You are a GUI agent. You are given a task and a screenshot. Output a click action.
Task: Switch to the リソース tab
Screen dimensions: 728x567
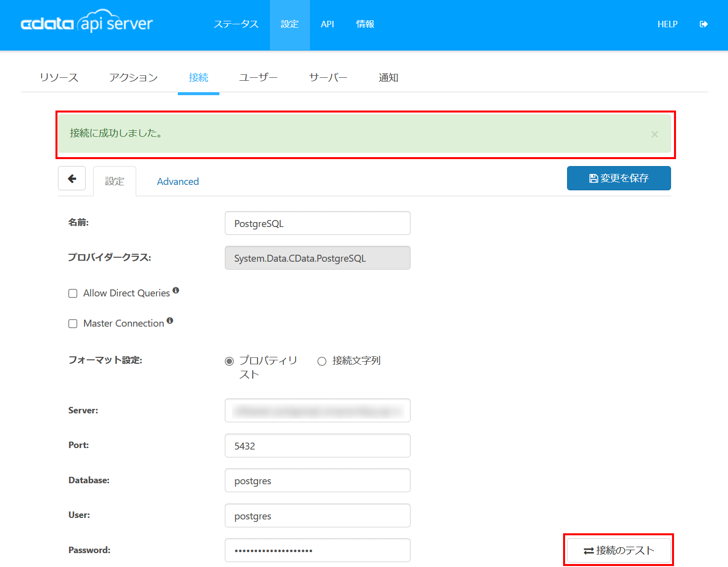59,78
